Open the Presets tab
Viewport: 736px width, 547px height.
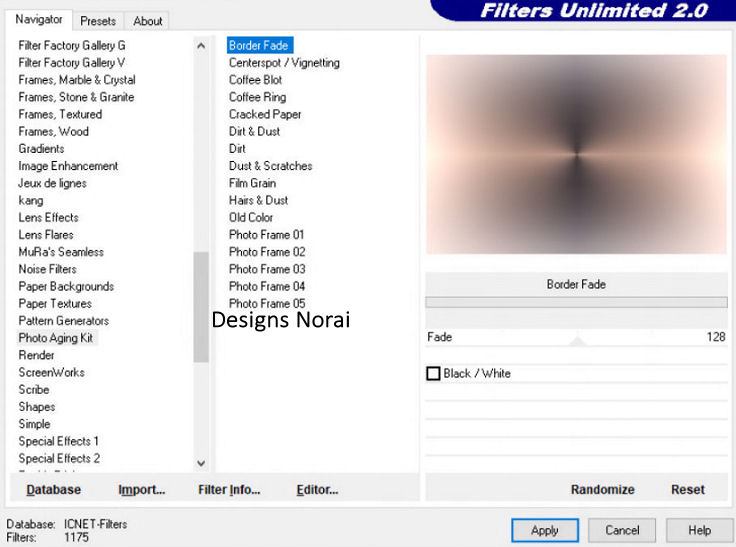click(98, 21)
